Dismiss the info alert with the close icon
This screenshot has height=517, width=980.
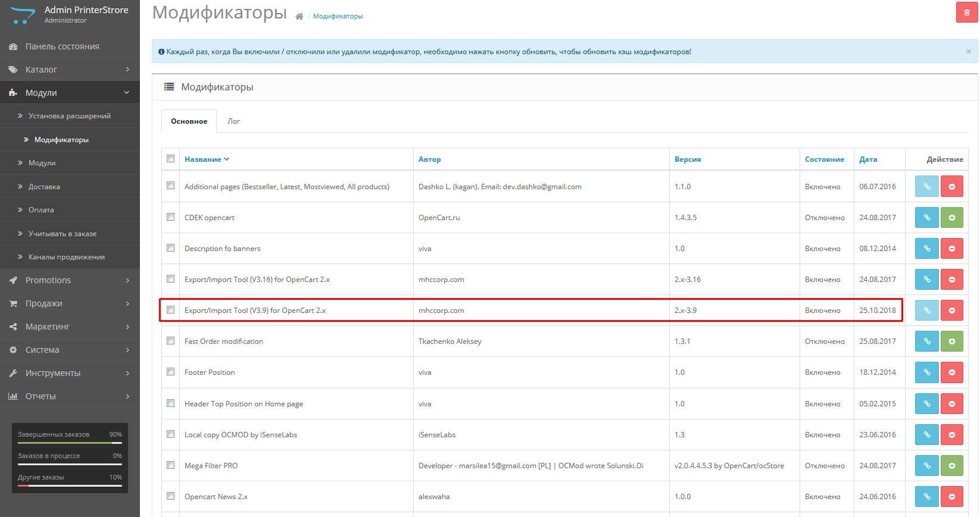(x=968, y=52)
